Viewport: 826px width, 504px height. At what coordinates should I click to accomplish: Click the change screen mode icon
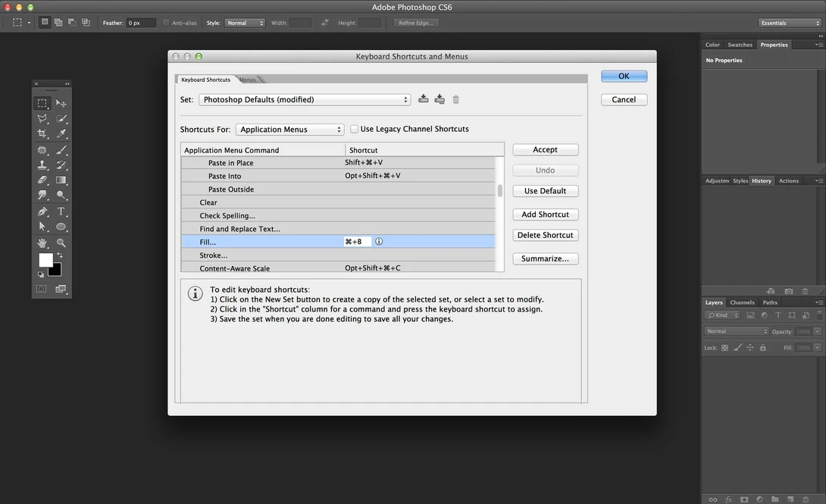tap(61, 289)
